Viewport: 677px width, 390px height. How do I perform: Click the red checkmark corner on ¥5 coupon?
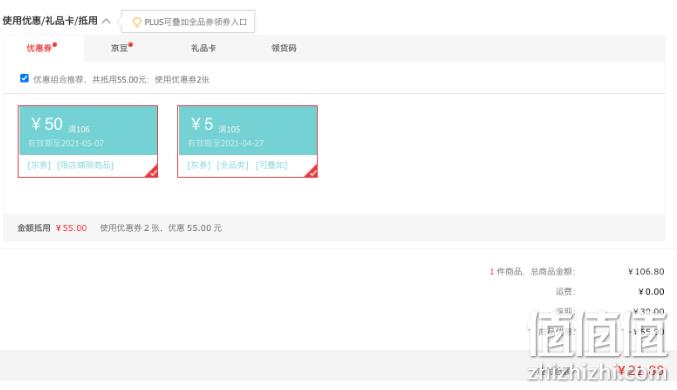pos(311,172)
